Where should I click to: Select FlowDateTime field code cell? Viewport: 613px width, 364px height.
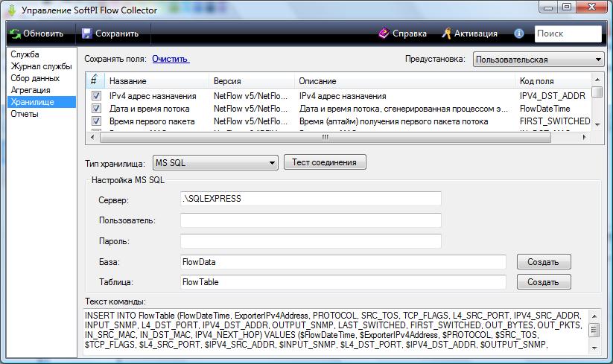(x=544, y=109)
